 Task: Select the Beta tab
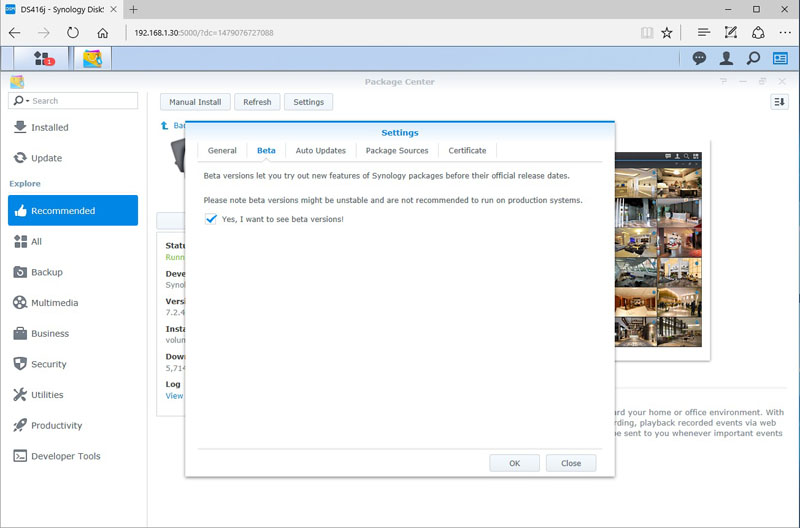pos(266,150)
